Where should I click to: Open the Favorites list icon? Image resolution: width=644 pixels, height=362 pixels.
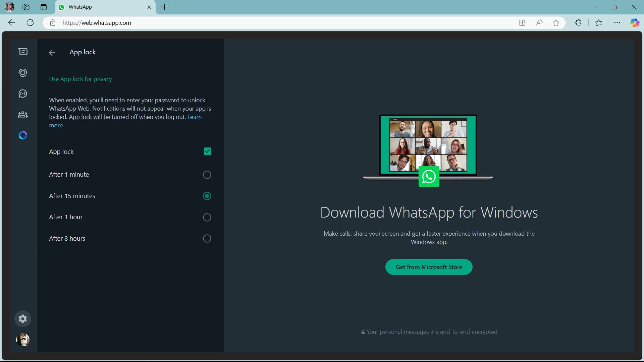point(599,23)
